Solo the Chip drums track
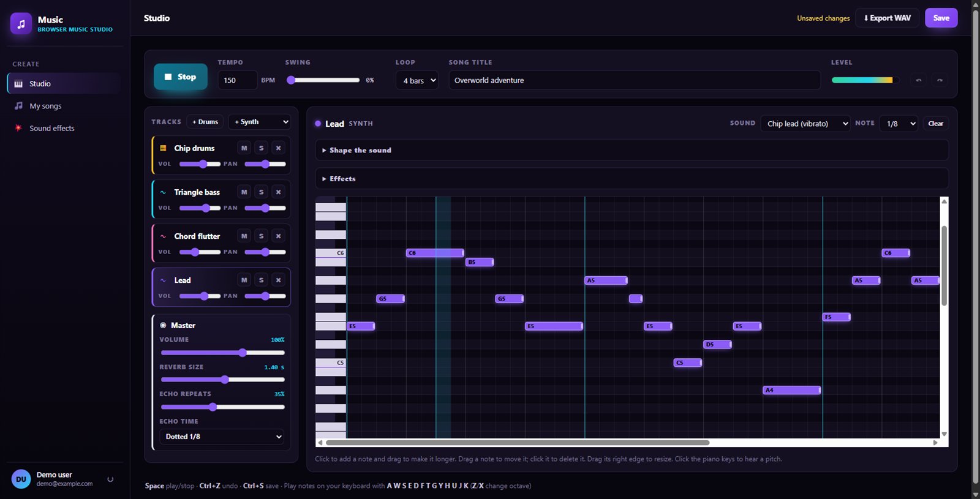The image size is (980, 499). click(261, 148)
